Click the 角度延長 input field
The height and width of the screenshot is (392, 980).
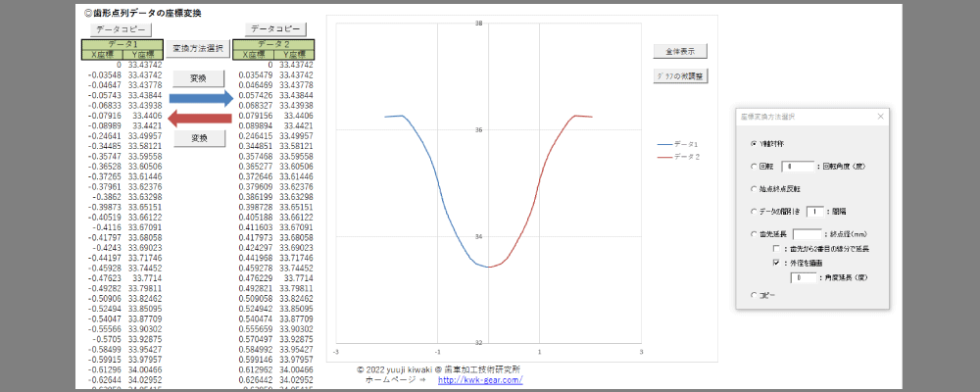click(x=804, y=278)
